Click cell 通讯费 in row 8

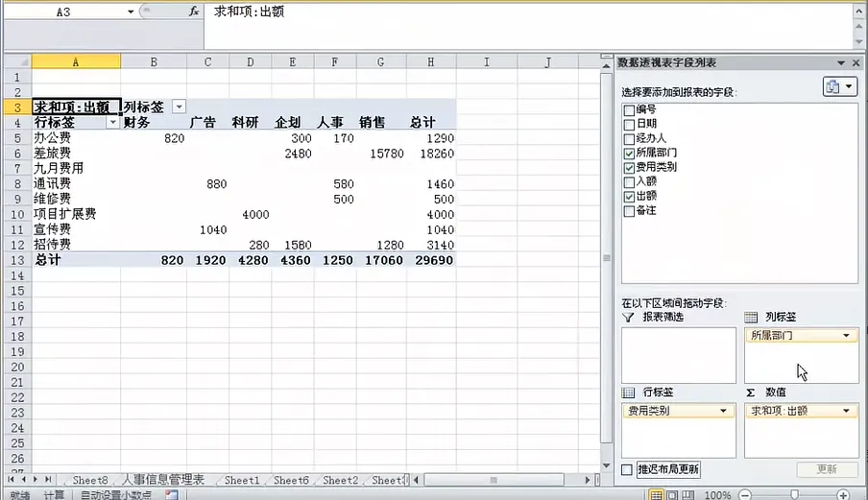click(x=76, y=183)
